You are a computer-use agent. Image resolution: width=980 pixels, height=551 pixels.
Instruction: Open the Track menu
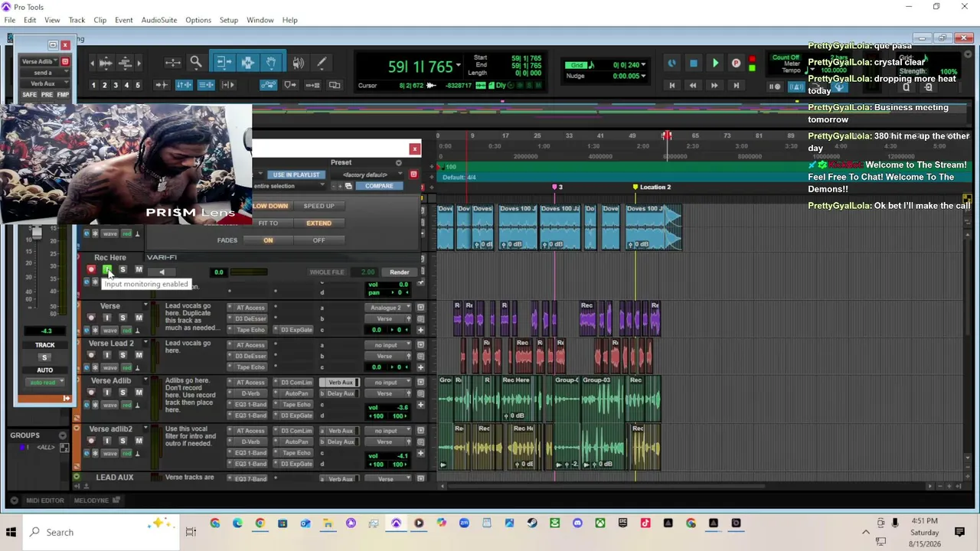[77, 20]
